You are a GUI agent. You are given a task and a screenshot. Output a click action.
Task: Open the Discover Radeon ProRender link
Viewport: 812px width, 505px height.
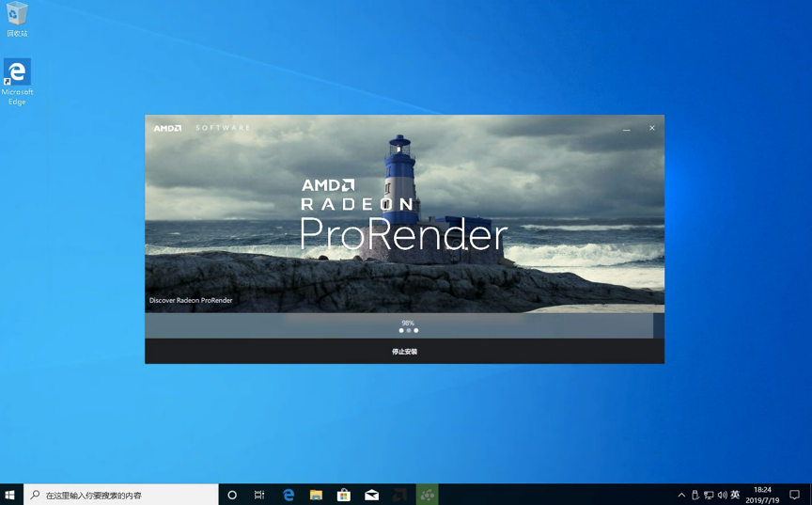[x=191, y=300]
